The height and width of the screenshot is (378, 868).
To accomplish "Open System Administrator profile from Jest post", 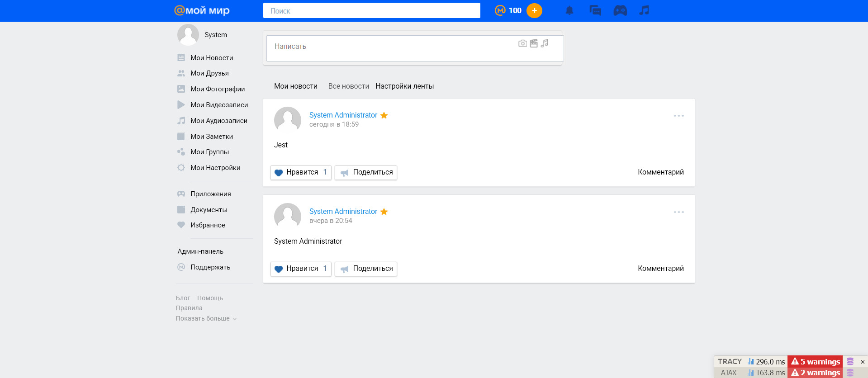I will click(x=343, y=115).
